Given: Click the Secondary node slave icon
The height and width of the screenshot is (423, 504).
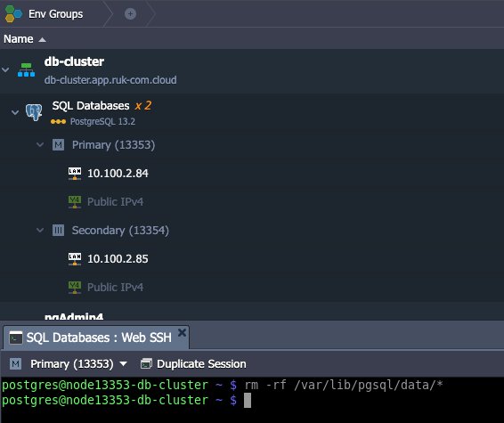Looking at the screenshot, I should coord(58,230).
